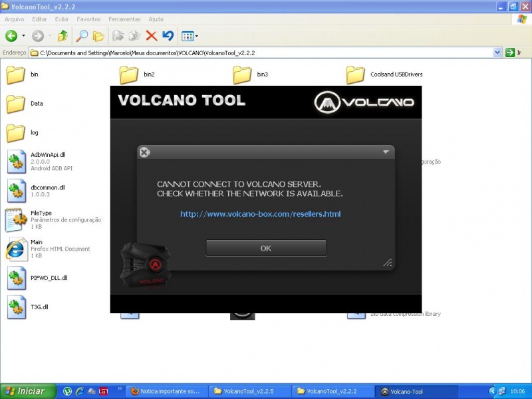Viewport: 532px width, 399px height.
Task: Click the Move To folder toolbar icon
Action: 118,36
